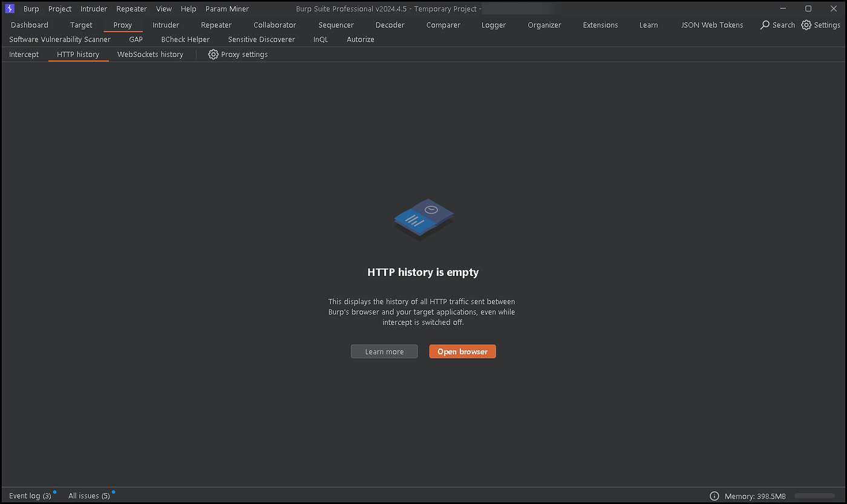The width and height of the screenshot is (847, 504).
Task: Open the Intruder menu in menu bar
Action: pos(94,9)
